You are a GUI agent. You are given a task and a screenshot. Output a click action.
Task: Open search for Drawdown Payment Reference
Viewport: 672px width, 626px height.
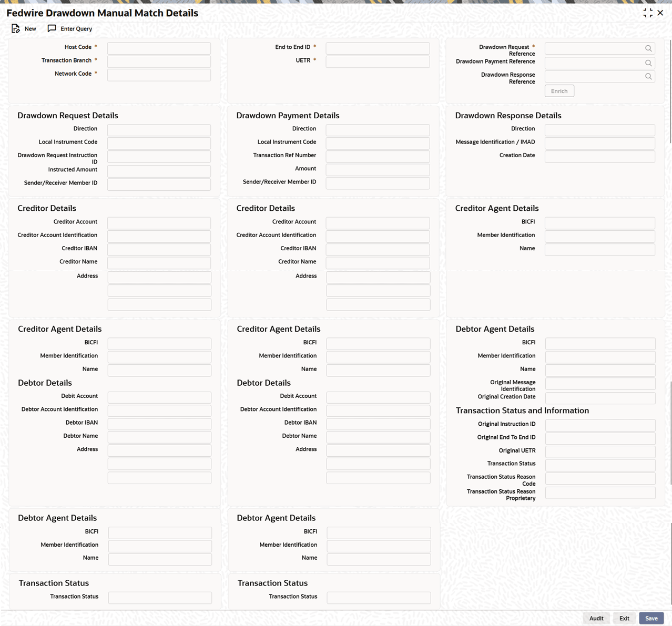(x=648, y=63)
